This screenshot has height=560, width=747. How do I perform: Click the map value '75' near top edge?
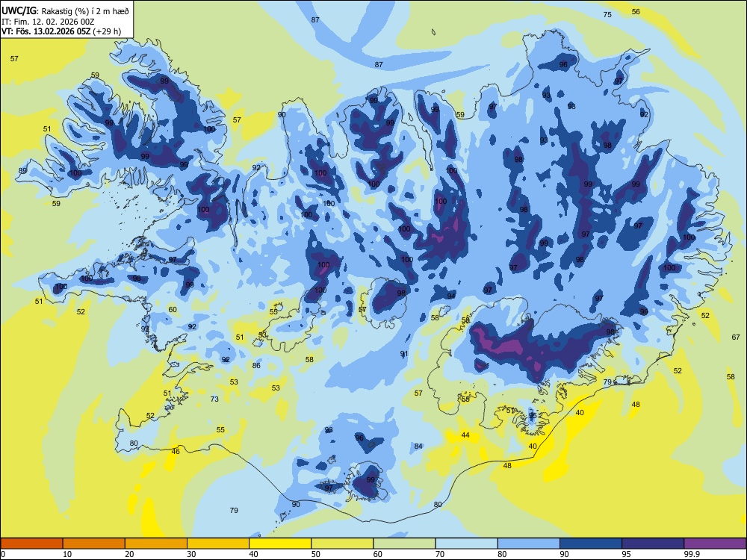[x=607, y=15]
